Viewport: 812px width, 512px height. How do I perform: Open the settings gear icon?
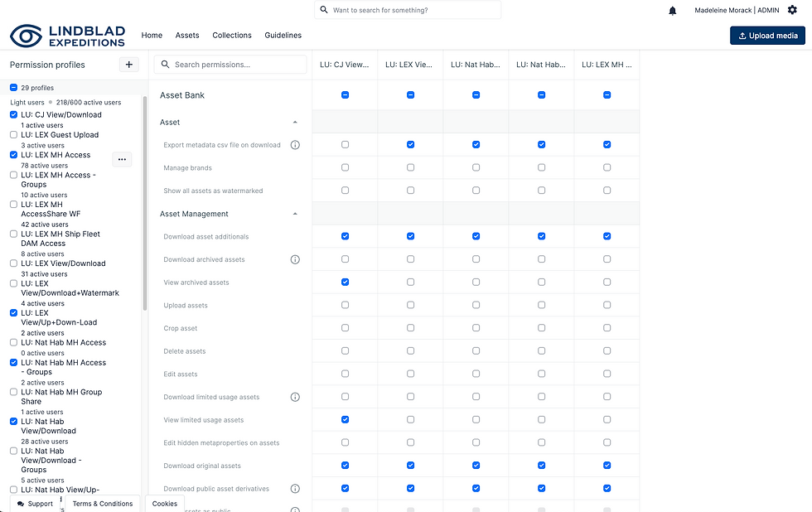coord(792,10)
